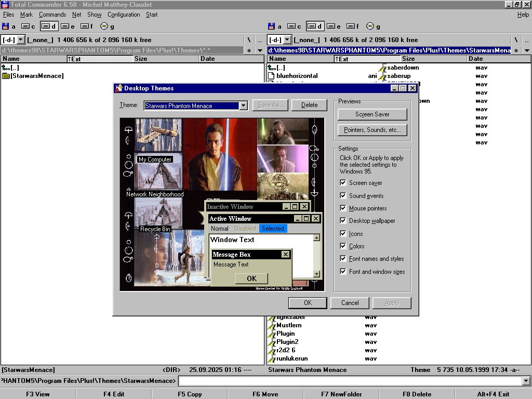The height and width of the screenshot is (399, 532).
Task: Click the Selected color sample in preview
Action: (273, 229)
